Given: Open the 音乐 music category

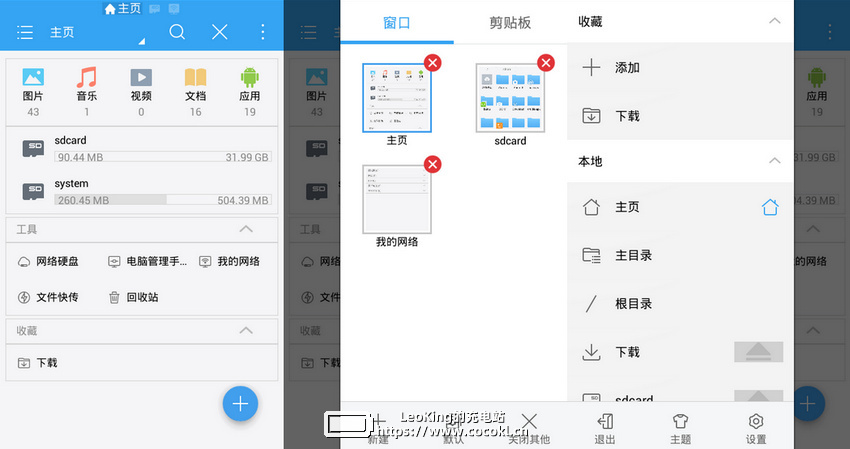Looking at the screenshot, I should (x=87, y=92).
